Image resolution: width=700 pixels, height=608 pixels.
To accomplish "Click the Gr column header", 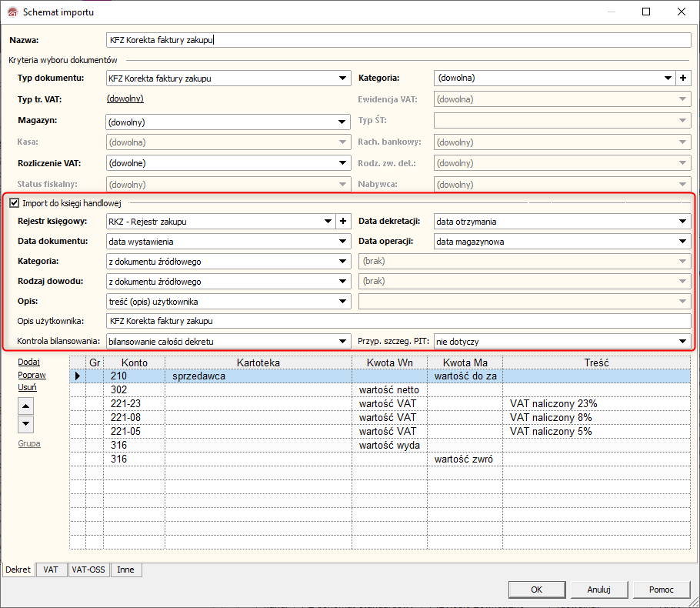I will click(x=95, y=362).
